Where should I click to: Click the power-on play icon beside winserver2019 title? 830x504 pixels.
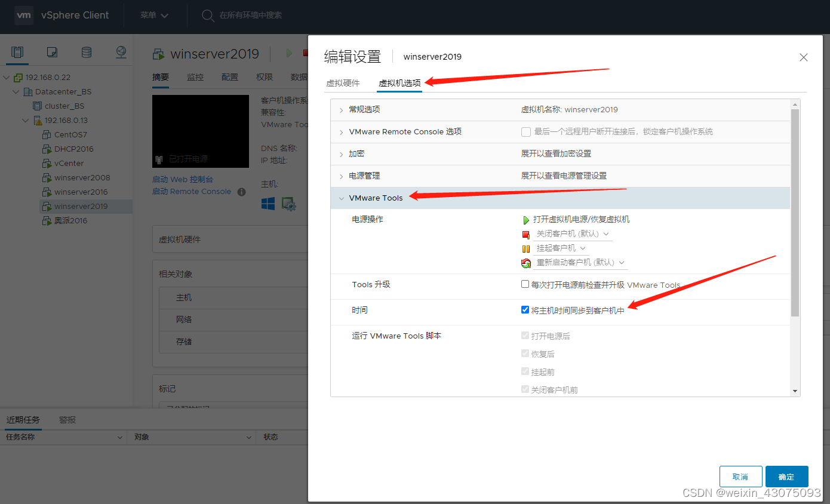pos(289,54)
